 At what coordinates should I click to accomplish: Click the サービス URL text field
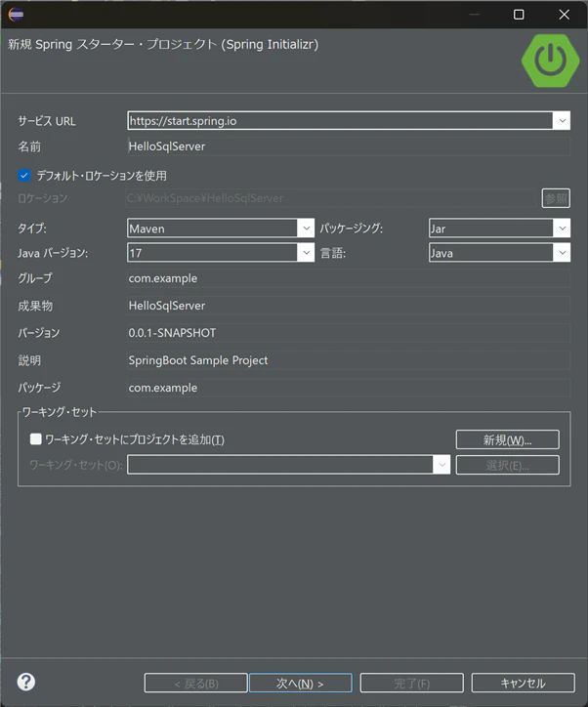pos(341,121)
